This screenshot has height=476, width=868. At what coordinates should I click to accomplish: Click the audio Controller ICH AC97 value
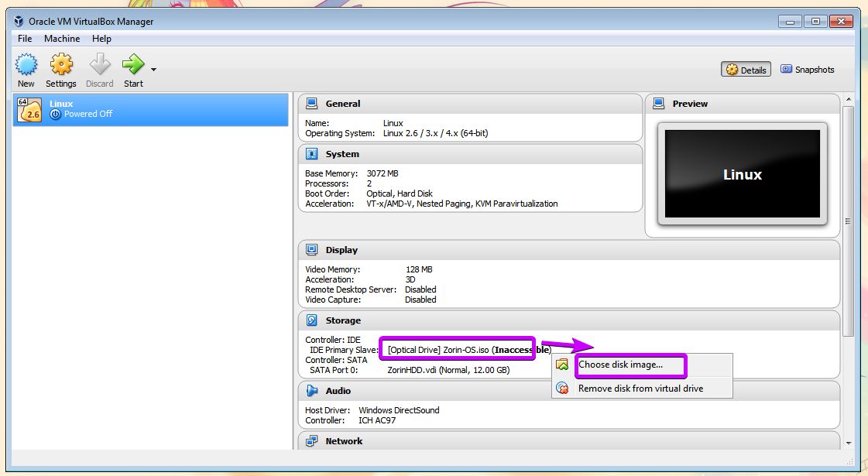click(377, 420)
